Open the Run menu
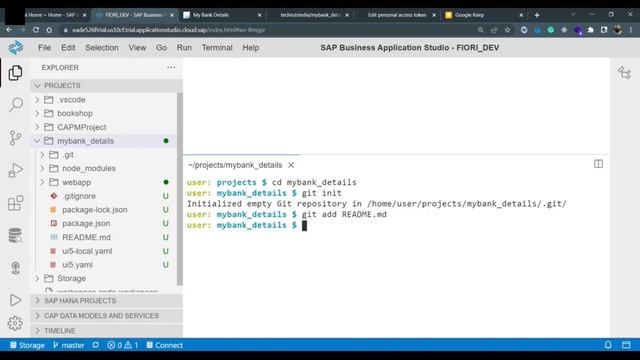Image resolution: width=640 pixels, height=360 pixels. pyautogui.click(x=184, y=48)
